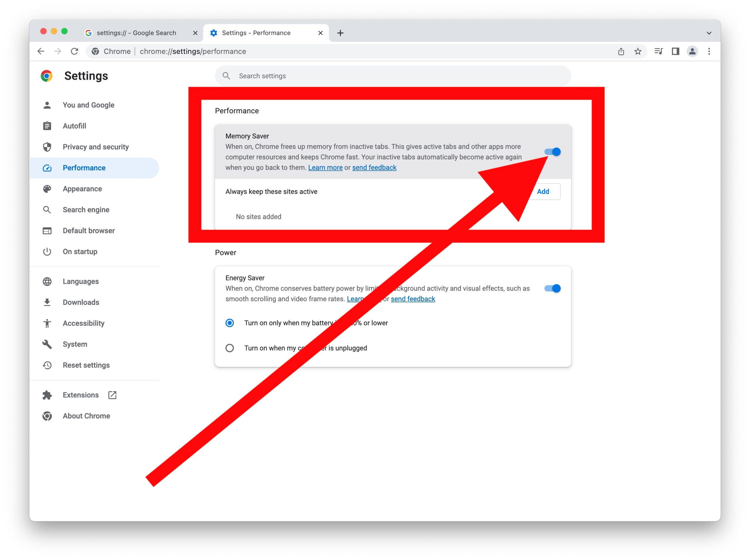Click the Downloads arrow icon in sidebar
Viewport: 750px width, 560px height.
pos(47,302)
